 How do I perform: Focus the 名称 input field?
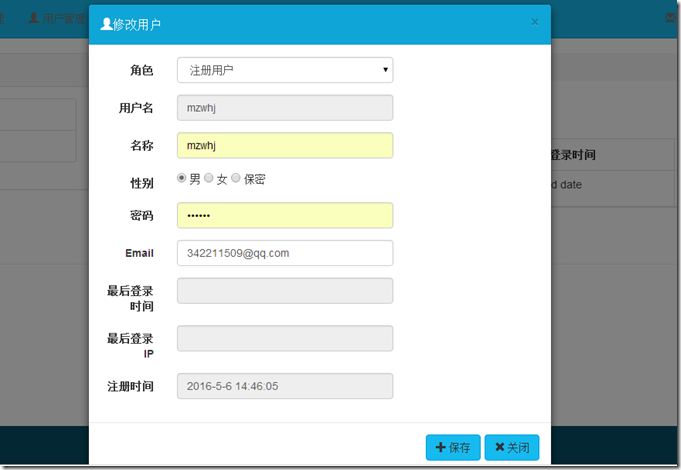284,146
